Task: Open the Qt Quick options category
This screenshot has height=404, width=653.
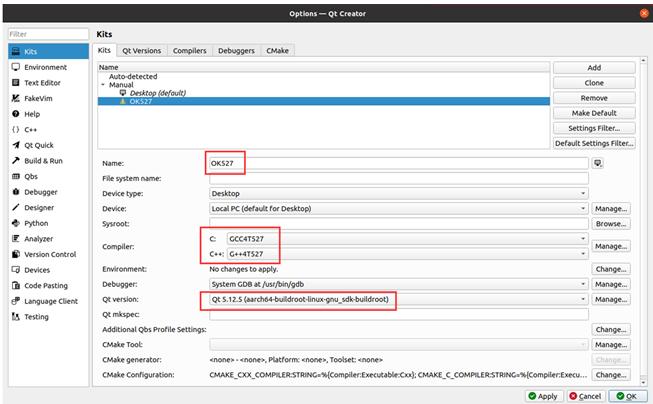Action: tap(48, 145)
